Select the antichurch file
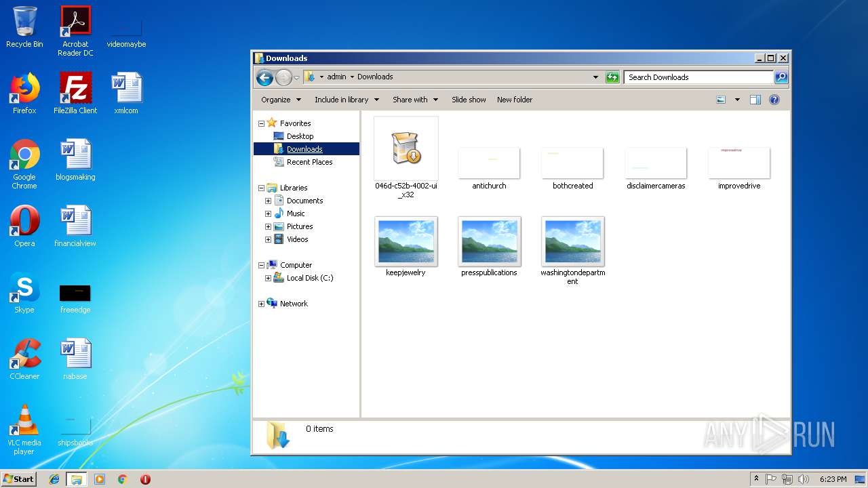Image resolution: width=868 pixels, height=488 pixels. point(489,167)
